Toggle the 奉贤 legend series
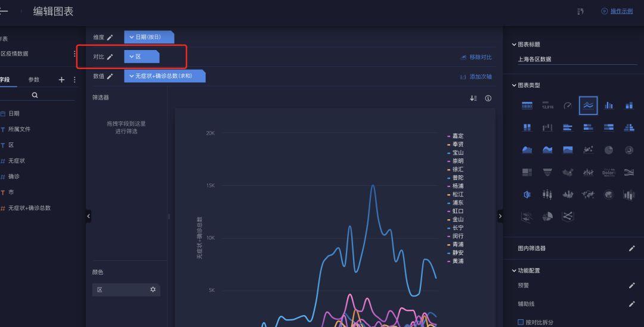Viewport: 644px width, 327px height. [456, 144]
